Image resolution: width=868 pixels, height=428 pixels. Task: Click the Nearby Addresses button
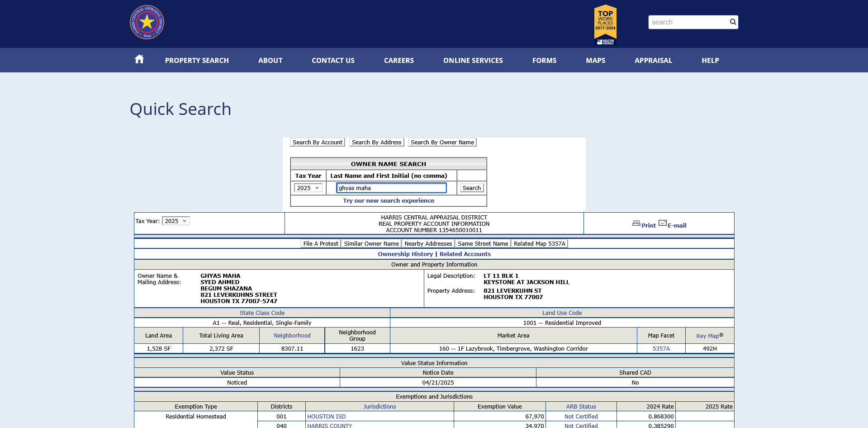click(x=428, y=243)
